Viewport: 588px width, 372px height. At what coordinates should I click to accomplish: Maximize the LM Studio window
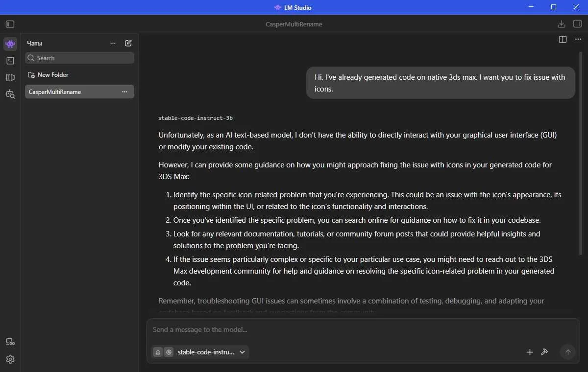click(x=554, y=7)
